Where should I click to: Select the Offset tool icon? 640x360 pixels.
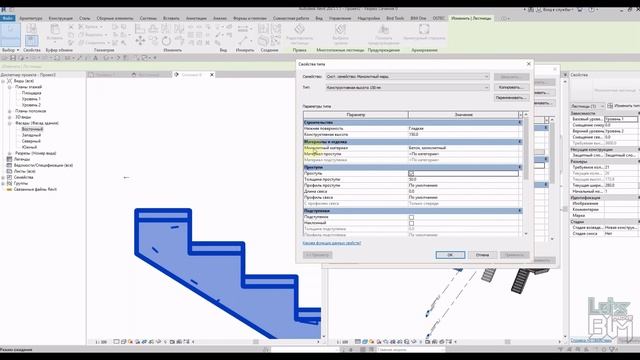click(x=153, y=29)
